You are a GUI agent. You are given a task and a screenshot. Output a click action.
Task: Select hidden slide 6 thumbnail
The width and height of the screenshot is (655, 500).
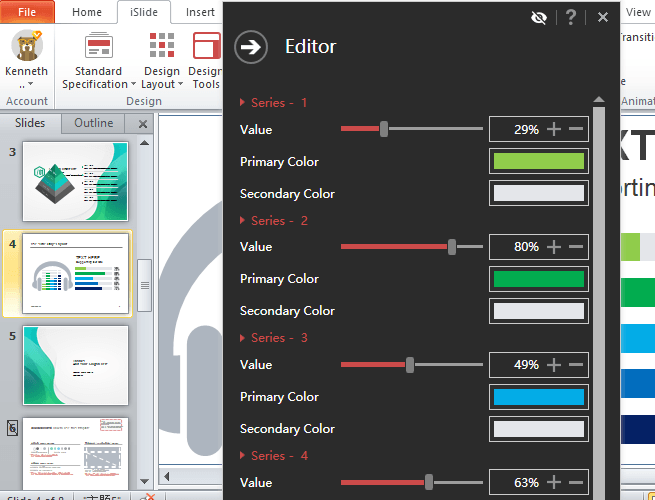click(75, 453)
